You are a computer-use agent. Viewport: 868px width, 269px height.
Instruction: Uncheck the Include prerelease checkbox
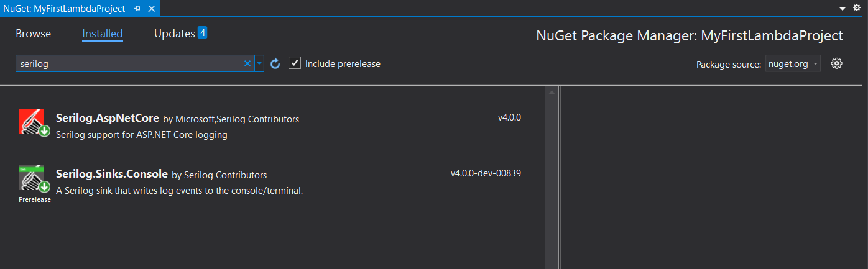tap(295, 63)
